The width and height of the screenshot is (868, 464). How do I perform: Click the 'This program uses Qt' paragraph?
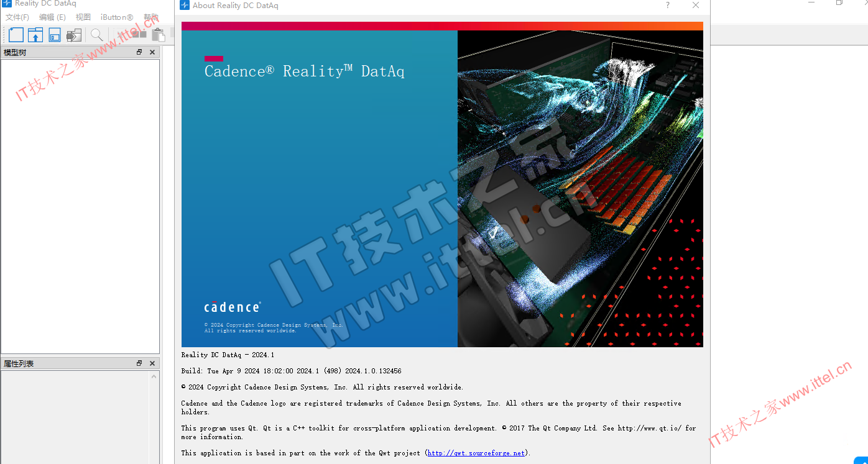[438, 432]
